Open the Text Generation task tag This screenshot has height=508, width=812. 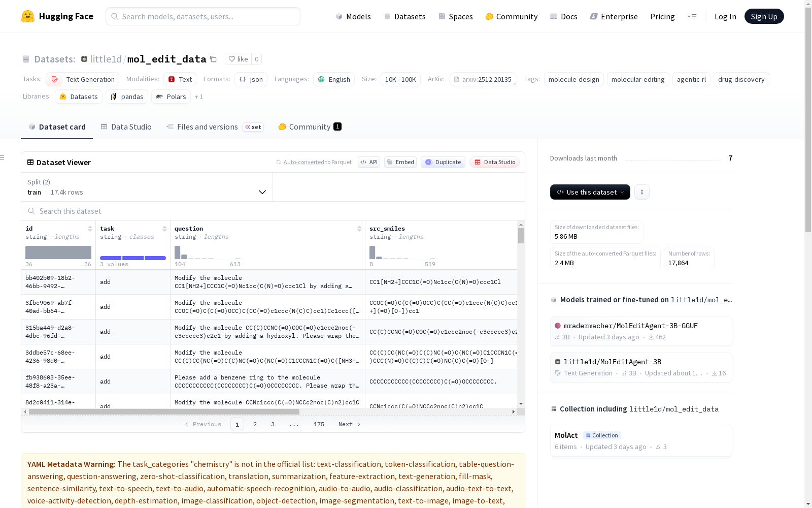(x=83, y=79)
